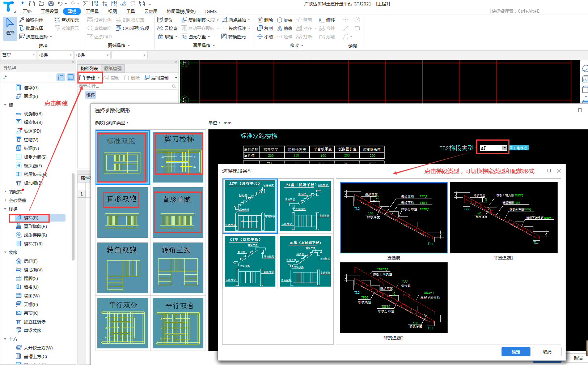Open the 工程设置 ribbon tab
Image resolution: width=588 pixels, height=365 pixels.
pyautogui.click(x=50, y=11)
